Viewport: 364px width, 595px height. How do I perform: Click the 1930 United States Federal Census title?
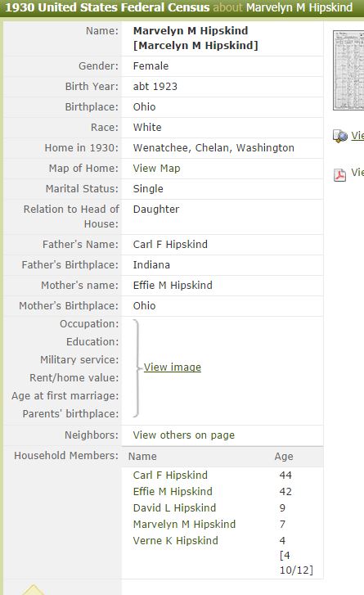point(107,7)
